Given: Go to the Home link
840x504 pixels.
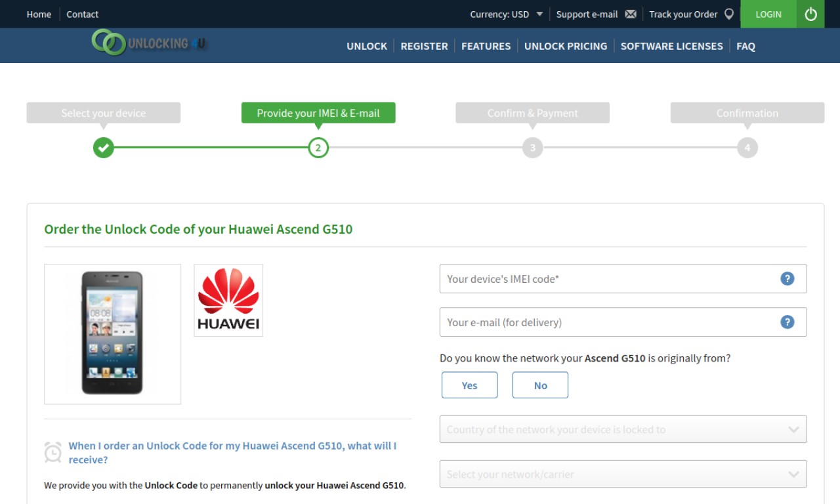Looking at the screenshot, I should [x=39, y=14].
